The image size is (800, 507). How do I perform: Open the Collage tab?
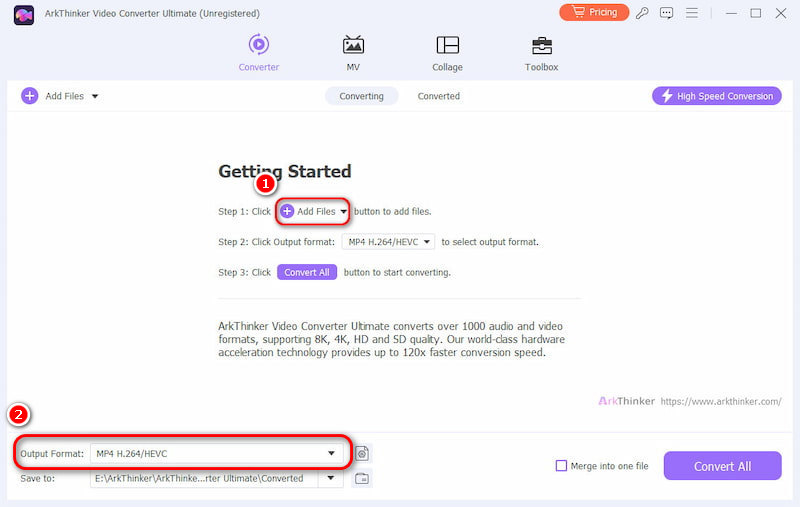pyautogui.click(x=447, y=53)
